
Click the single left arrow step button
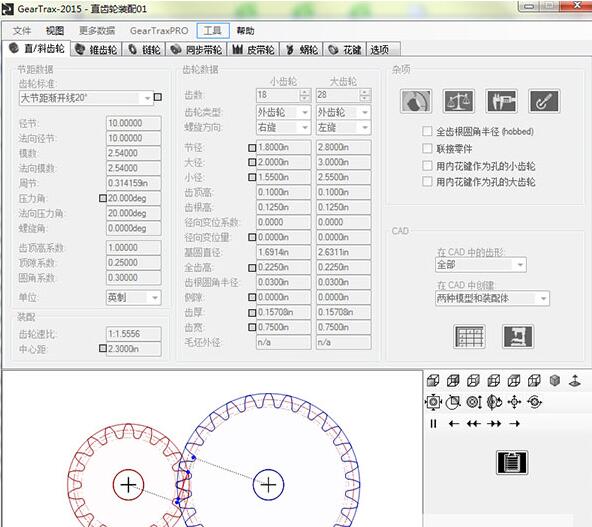point(453,424)
